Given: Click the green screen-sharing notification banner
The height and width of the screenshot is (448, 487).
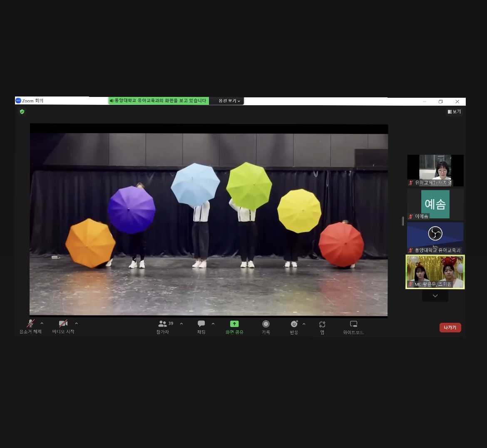Looking at the screenshot, I should (x=158, y=101).
